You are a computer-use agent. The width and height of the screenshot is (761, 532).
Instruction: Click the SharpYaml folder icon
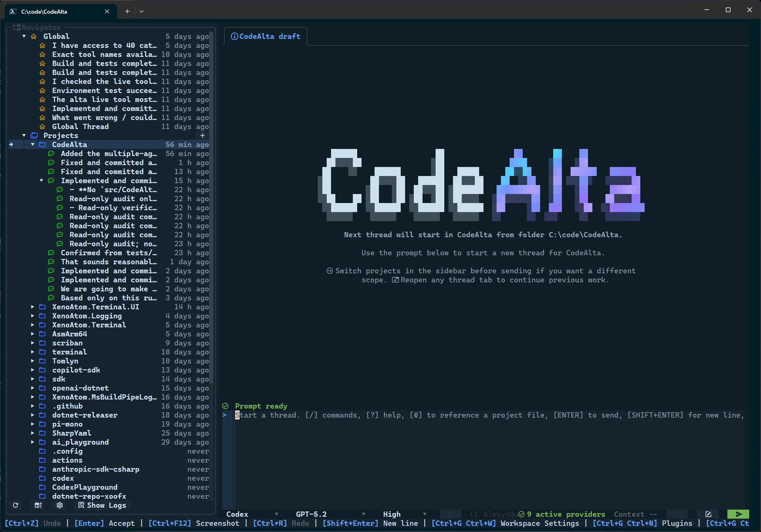click(42, 433)
